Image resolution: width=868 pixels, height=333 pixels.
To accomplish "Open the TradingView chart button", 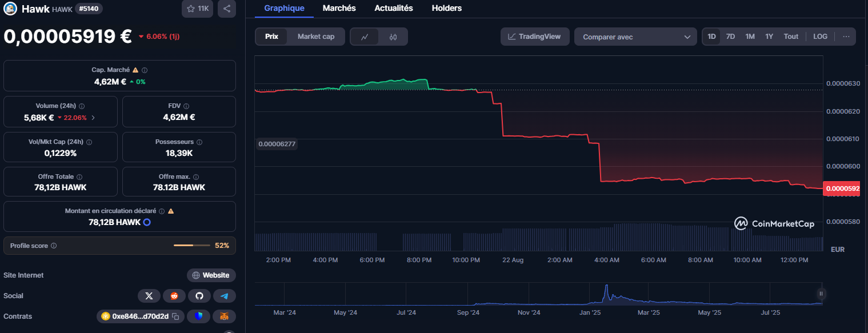I will [535, 37].
